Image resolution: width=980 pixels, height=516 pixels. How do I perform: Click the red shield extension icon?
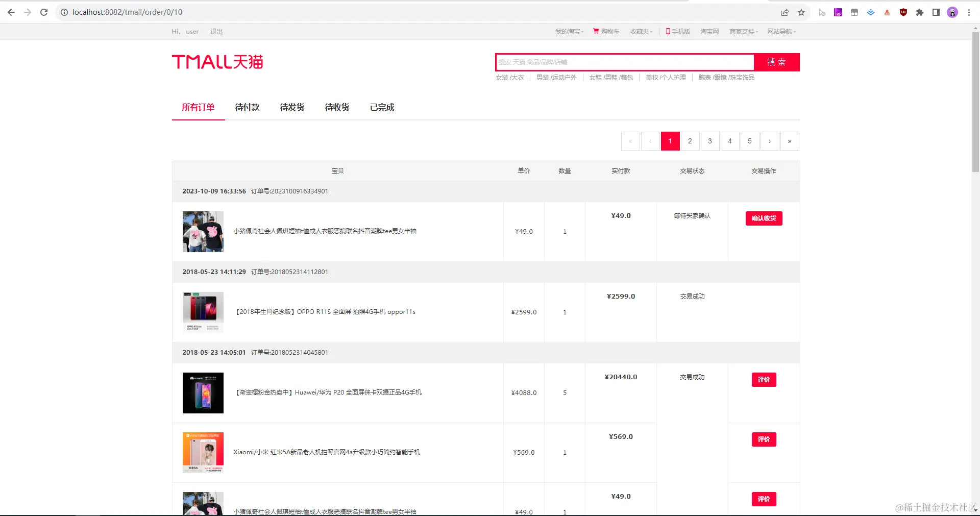pyautogui.click(x=903, y=12)
